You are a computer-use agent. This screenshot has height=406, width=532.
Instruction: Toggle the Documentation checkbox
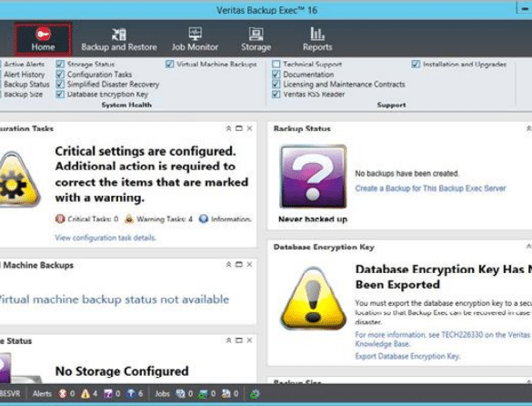click(x=276, y=74)
